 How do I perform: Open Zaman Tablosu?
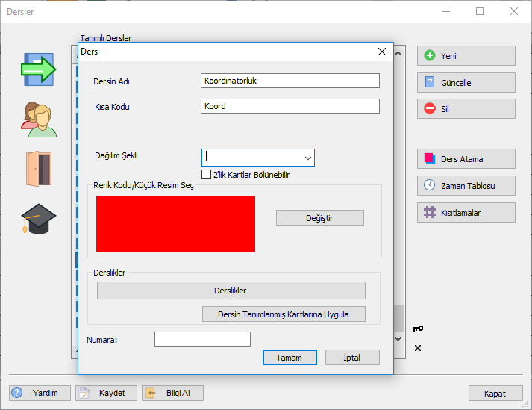[x=466, y=185]
